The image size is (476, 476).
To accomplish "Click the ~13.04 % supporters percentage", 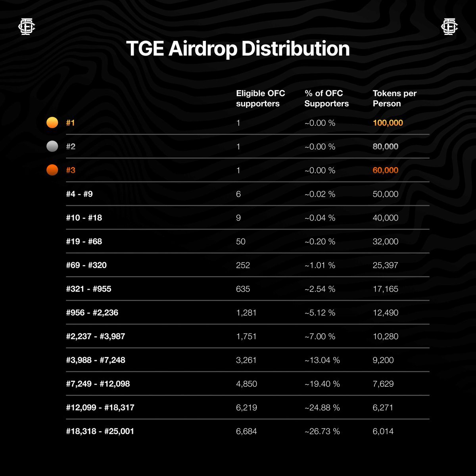I will pyautogui.click(x=322, y=360).
